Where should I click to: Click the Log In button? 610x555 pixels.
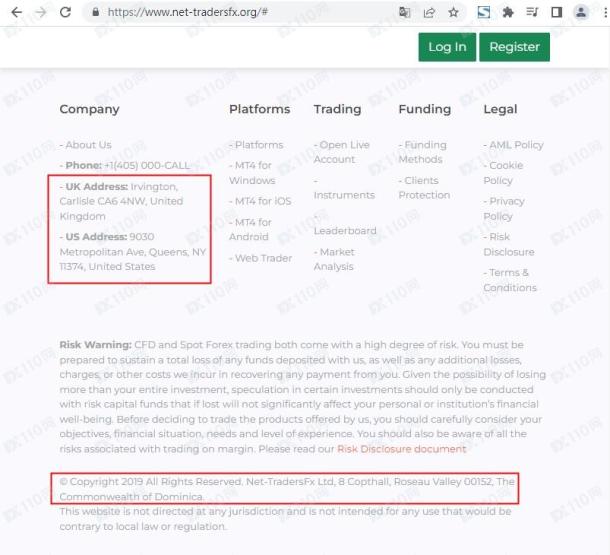tap(447, 47)
